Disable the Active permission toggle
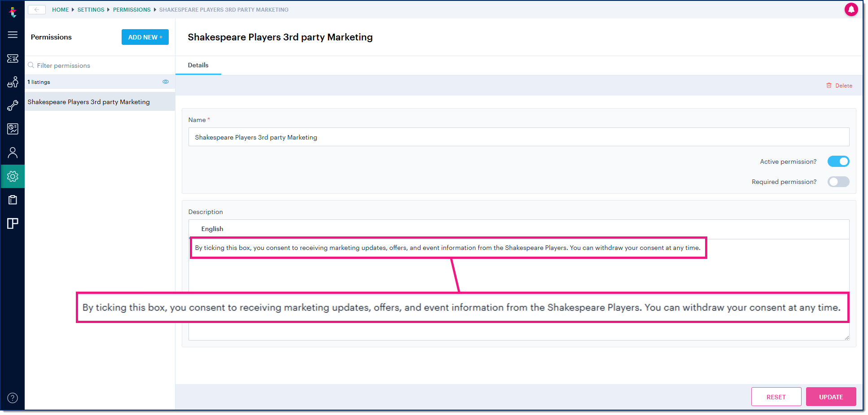 tap(838, 162)
